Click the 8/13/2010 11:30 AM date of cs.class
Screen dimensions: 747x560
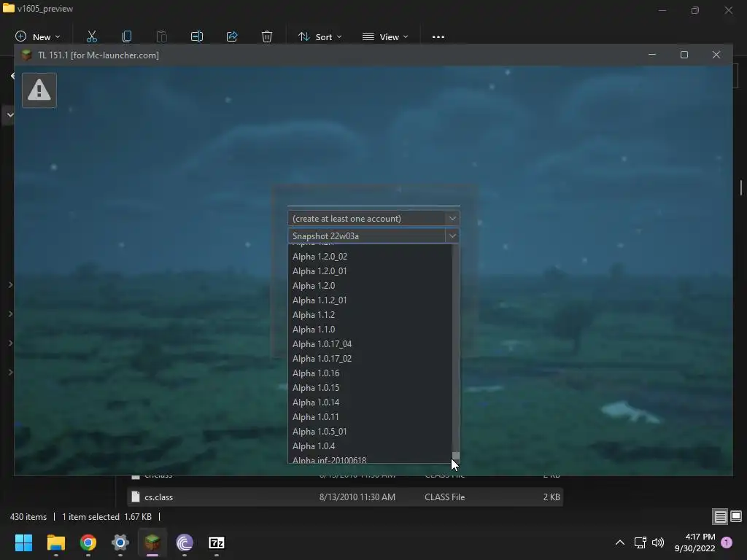(x=357, y=497)
